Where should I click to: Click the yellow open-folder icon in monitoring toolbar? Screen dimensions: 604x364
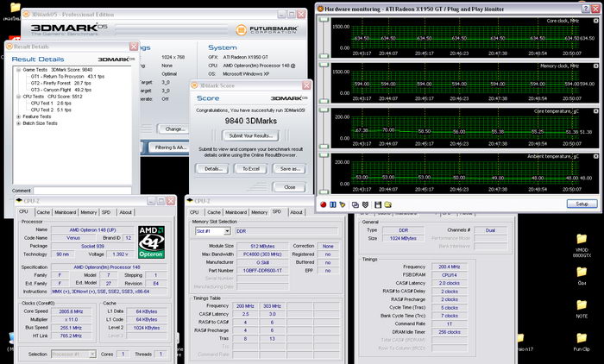(388, 204)
